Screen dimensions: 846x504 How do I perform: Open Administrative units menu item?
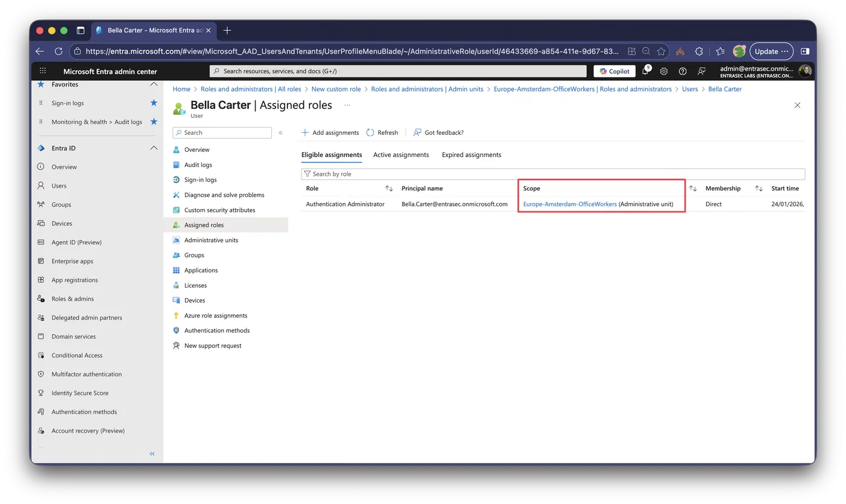[211, 240]
